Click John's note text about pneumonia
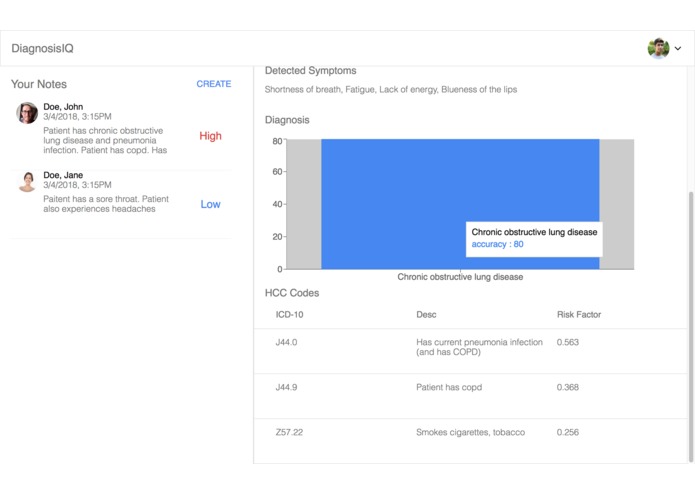 (x=105, y=140)
